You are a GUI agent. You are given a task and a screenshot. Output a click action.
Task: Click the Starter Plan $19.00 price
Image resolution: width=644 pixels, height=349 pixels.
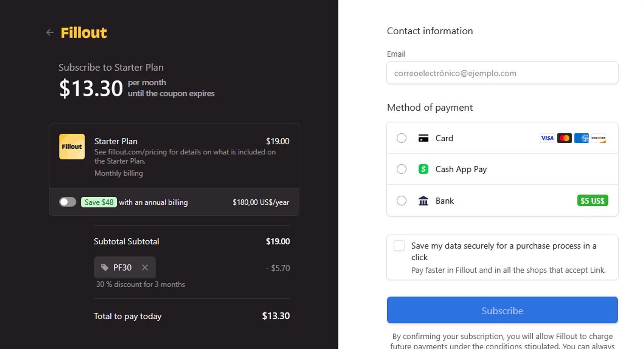[x=277, y=141]
